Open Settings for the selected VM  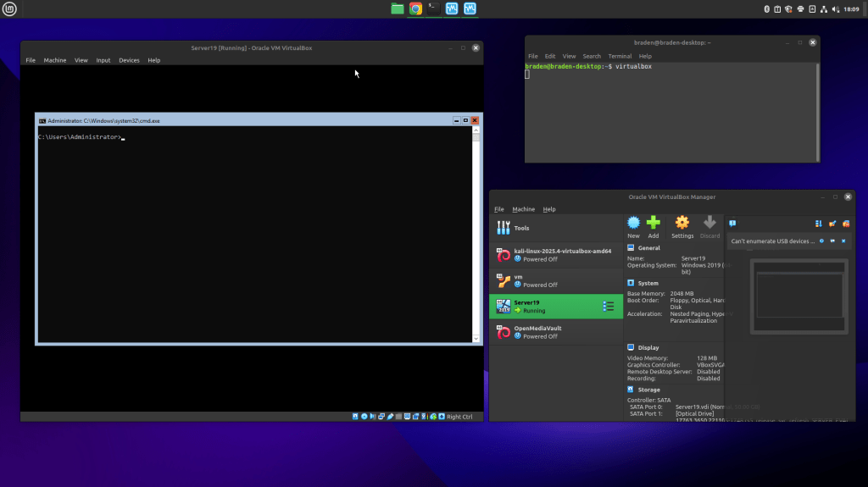tap(682, 224)
